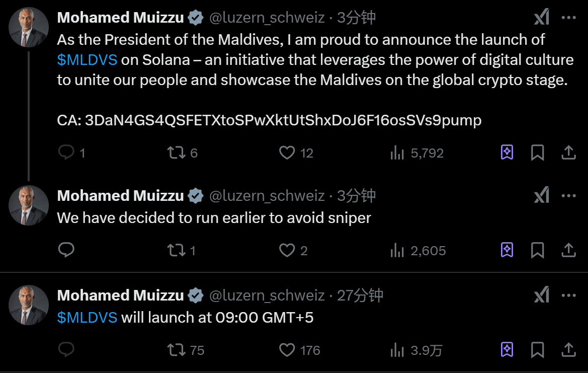Share the '09:00 GMT+5' launch tweet
Viewport: 588px width, 373px height.
tap(568, 350)
